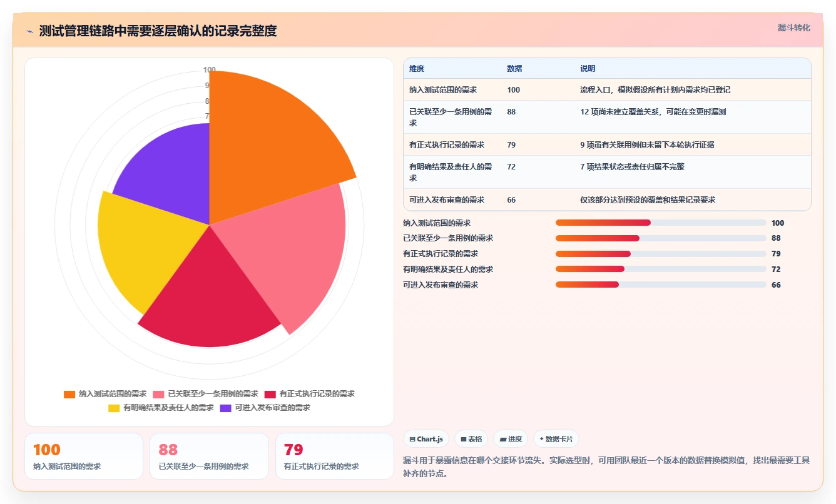The width and height of the screenshot is (836, 504).
Task: Click progress label 纳入测试范围的需求
Action: pos(437,223)
